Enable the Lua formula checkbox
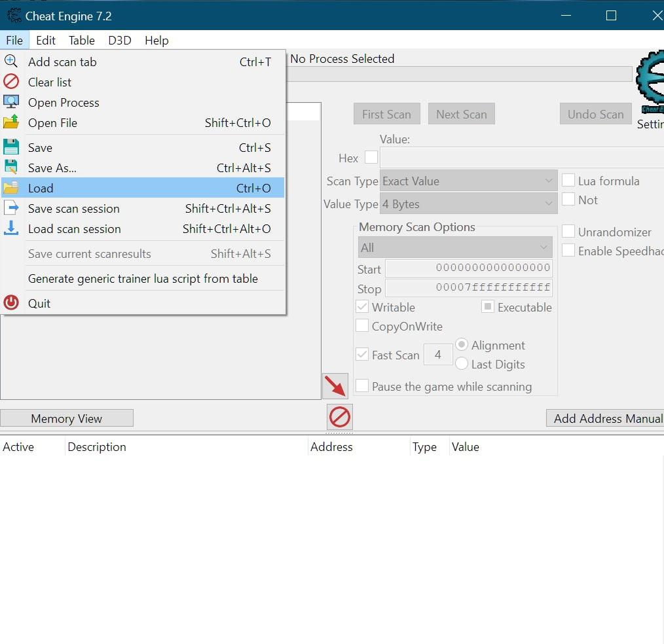Viewport: 664px width, 644px height. point(568,180)
